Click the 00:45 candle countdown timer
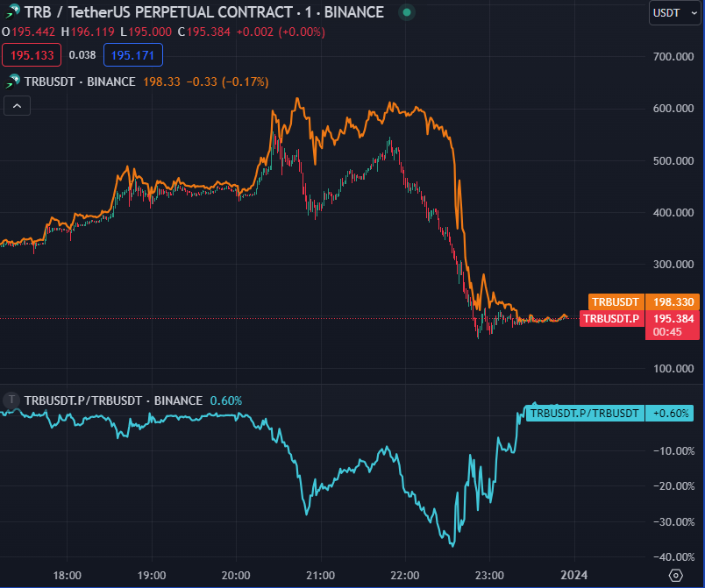 667,332
